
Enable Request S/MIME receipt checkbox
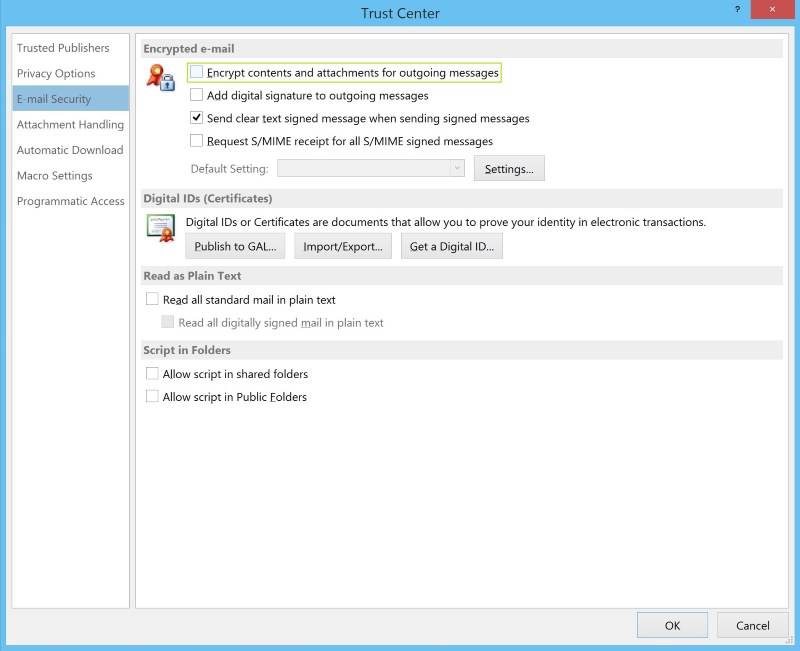(197, 141)
